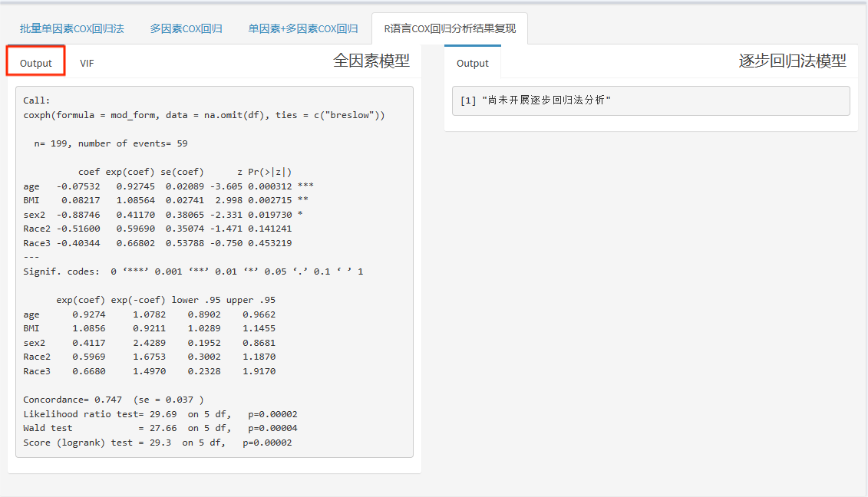Select the Output tab under 全因素模型
868x497 pixels.
[36, 63]
